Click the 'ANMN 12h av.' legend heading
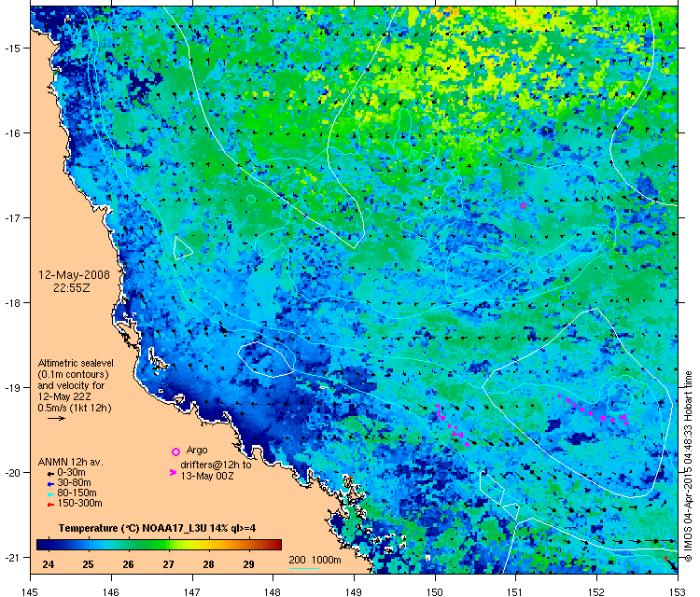This screenshot has height=597, width=700. 71,463
